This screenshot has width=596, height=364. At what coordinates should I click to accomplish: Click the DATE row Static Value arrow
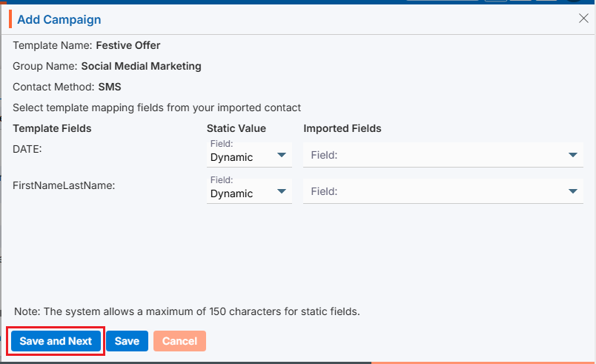[282, 156]
